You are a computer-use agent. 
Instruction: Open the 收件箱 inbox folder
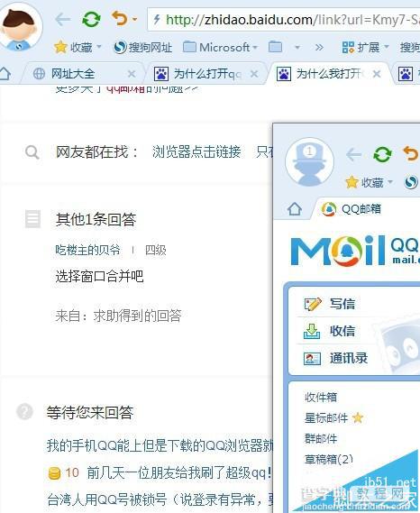(x=321, y=398)
